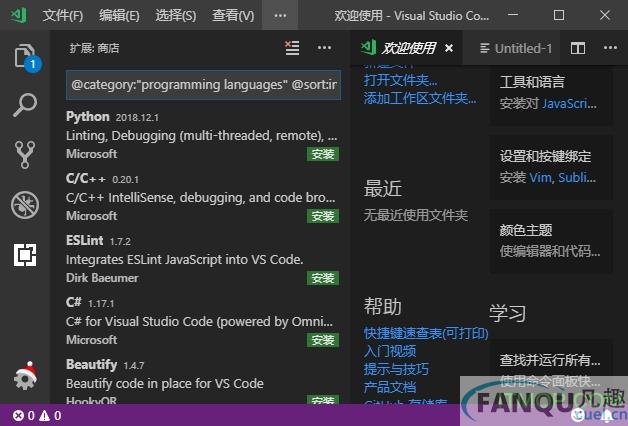Open the 颜色主题 card
Viewport: 628px width, 426px height.
click(552, 241)
